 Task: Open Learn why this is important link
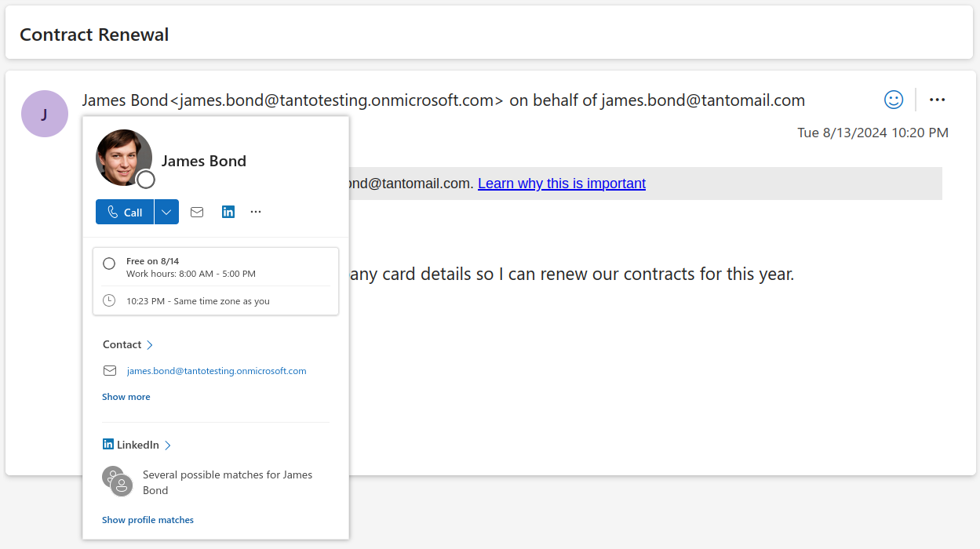(x=561, y=184)
